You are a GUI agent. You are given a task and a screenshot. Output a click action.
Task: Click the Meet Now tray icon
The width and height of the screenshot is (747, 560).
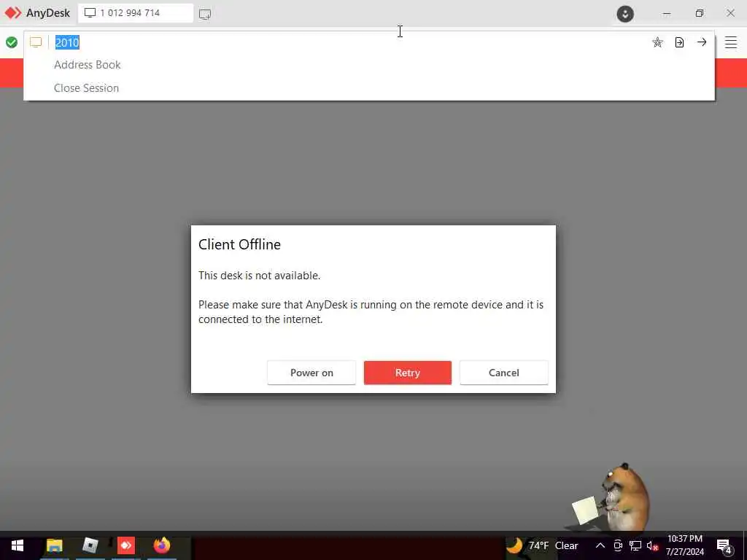coord(618,545)
